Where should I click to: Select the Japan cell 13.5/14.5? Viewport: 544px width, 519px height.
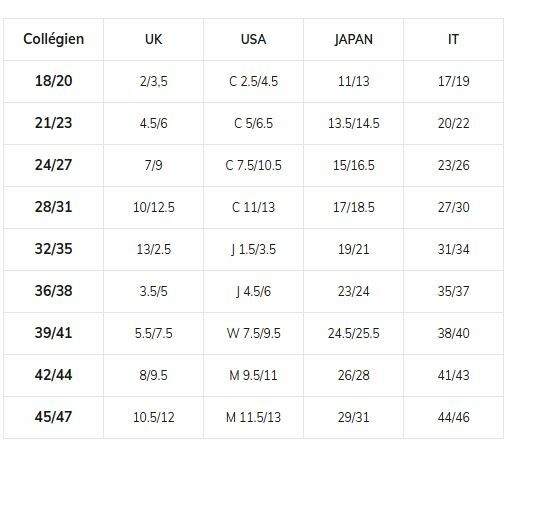(x=354, y=124)
